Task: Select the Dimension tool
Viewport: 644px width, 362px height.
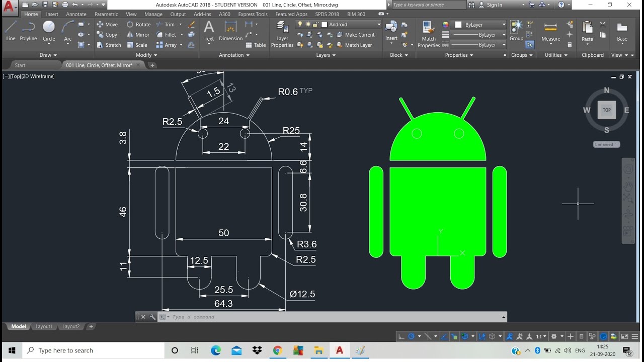Action: click(x=230, y=31)
